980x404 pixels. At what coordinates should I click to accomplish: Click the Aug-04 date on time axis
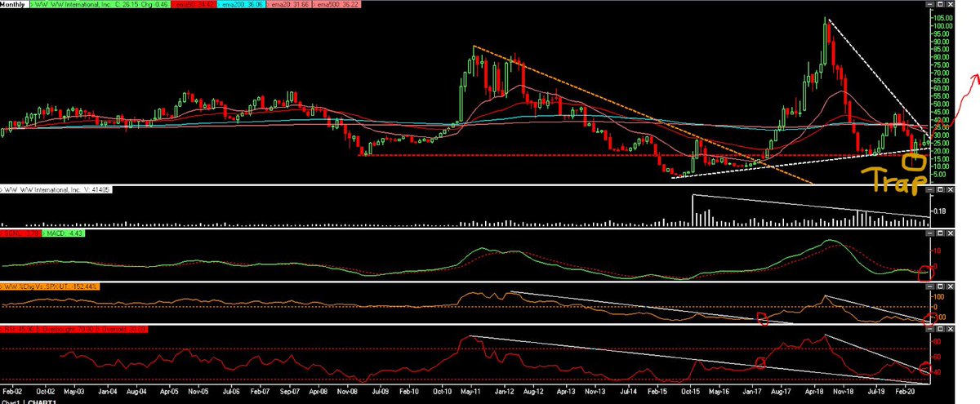click(136, 393)
